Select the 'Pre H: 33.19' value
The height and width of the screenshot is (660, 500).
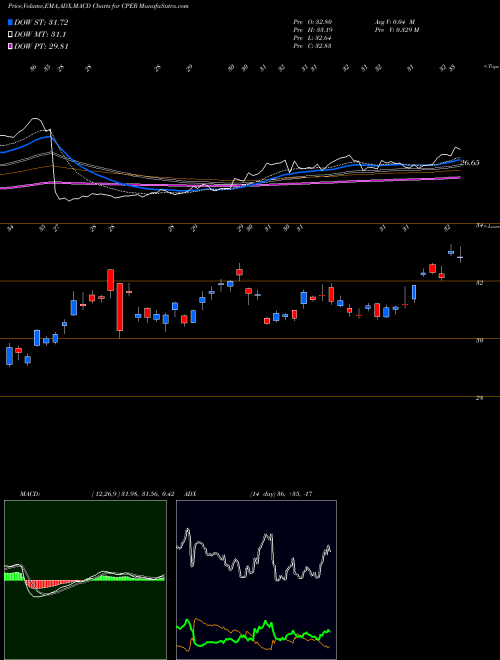click(312, 30)
